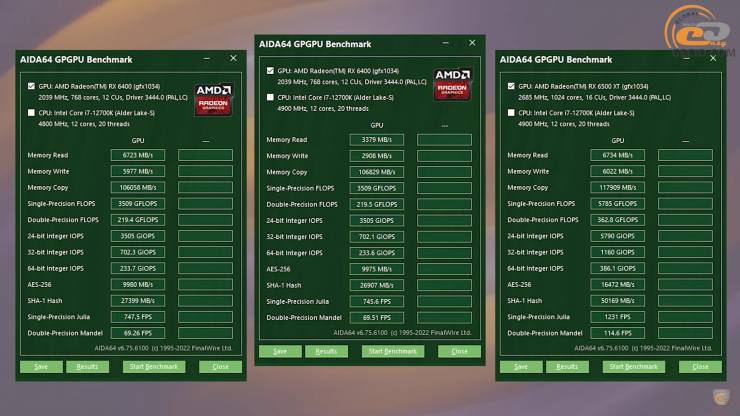The image size is (740, 416).
Task: Toggle the CPU checkbox in RX 6500 XT window
Action: pyautogui.click(x=511, y=113)
